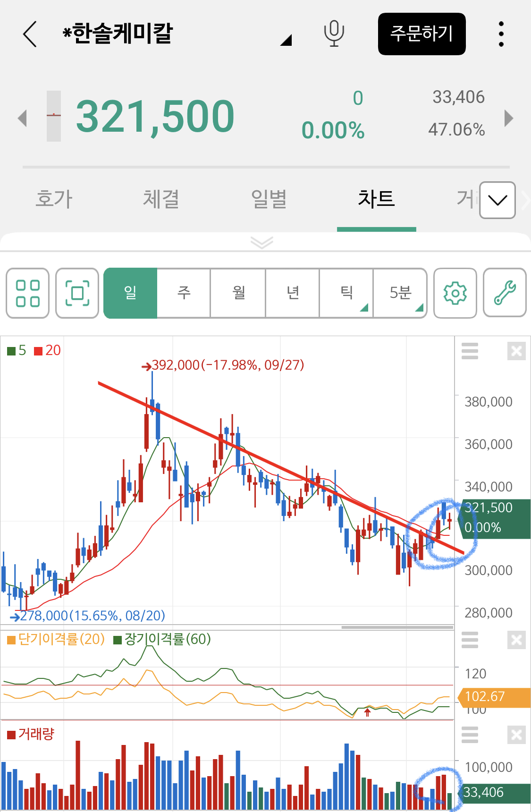531x812 pixels.
Task: Click the green 33,406 volume axis tag
Action: [494, 793]
